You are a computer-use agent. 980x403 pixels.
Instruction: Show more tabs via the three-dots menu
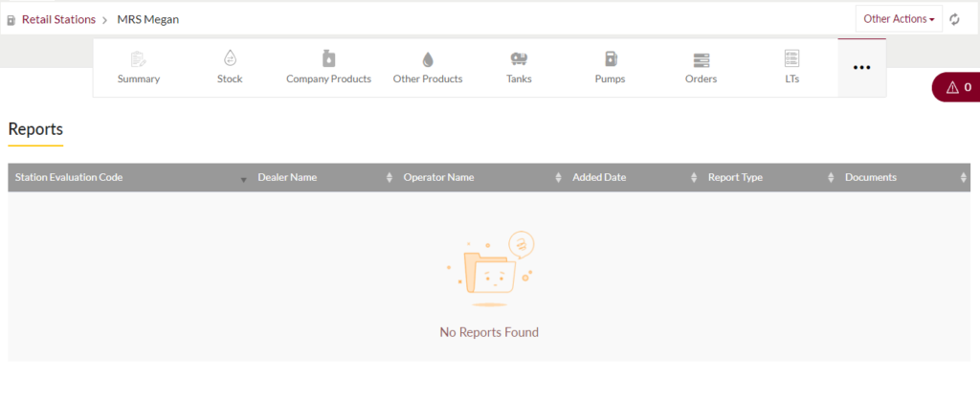coord(862,67)
